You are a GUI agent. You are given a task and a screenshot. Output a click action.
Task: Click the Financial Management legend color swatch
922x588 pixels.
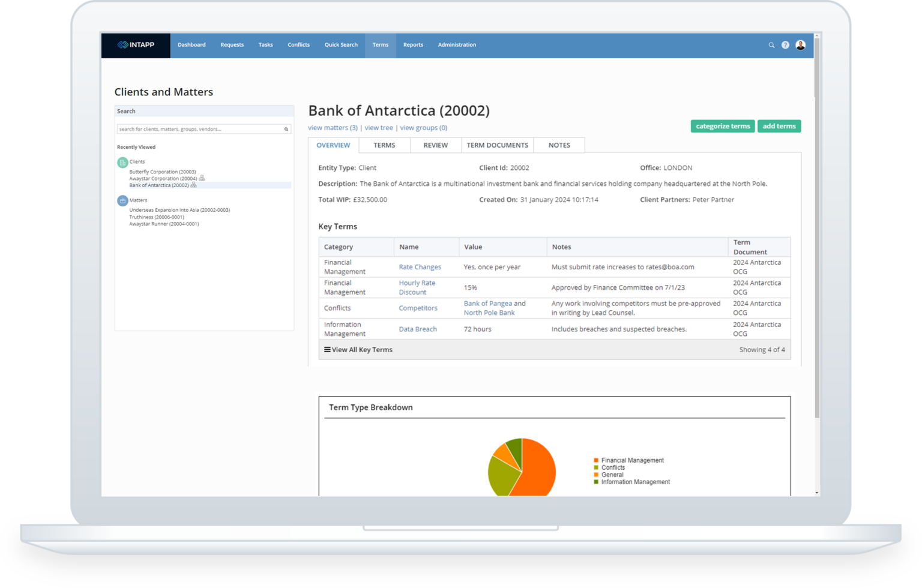[x=596, y=460]
